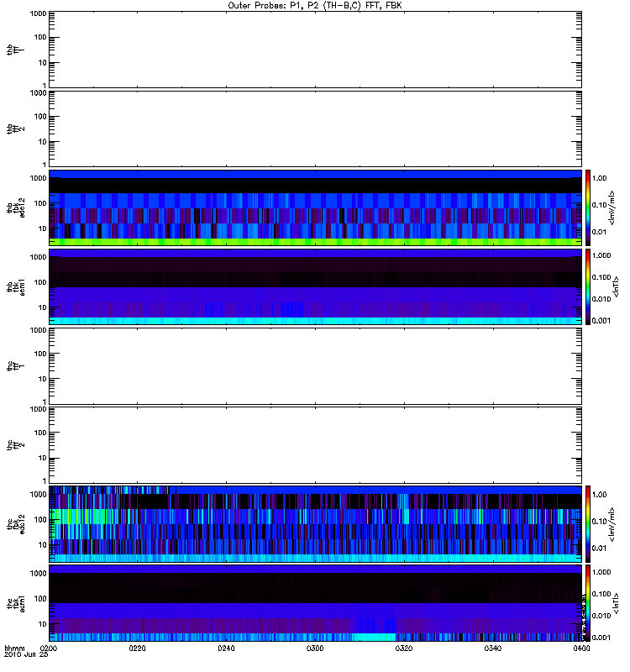Click the thb fbk edc12 spectrogram panel

tap(315, 207)
